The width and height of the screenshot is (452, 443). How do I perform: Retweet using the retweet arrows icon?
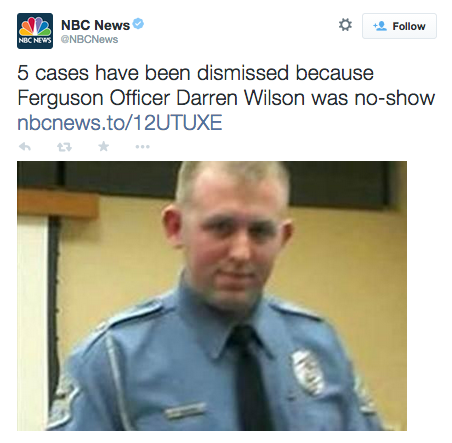64,147
